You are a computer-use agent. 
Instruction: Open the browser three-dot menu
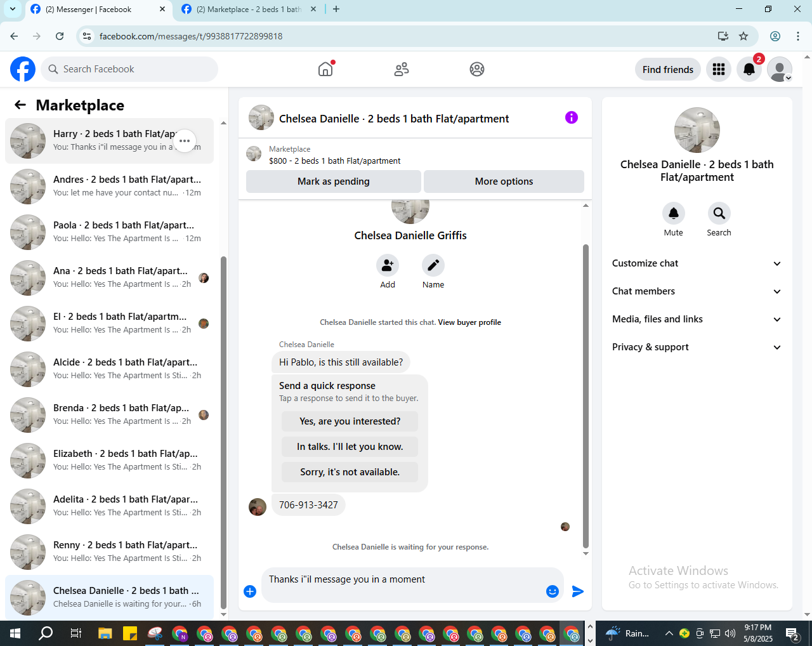[x=798, y=36]
